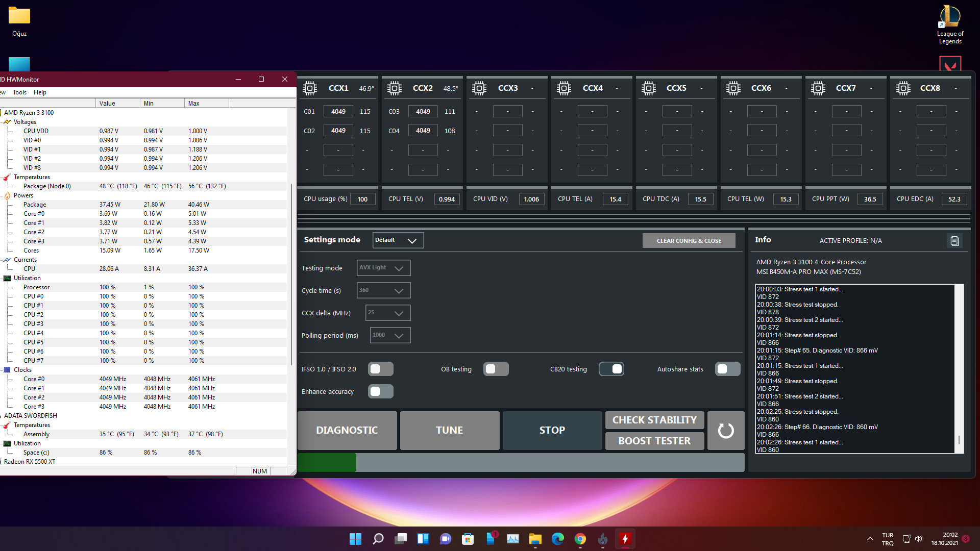Screen dimensions: 980x551
Task: Toggle IFSO 1.0 / IFSO 2.0 switch
Action: pos(381,369)
